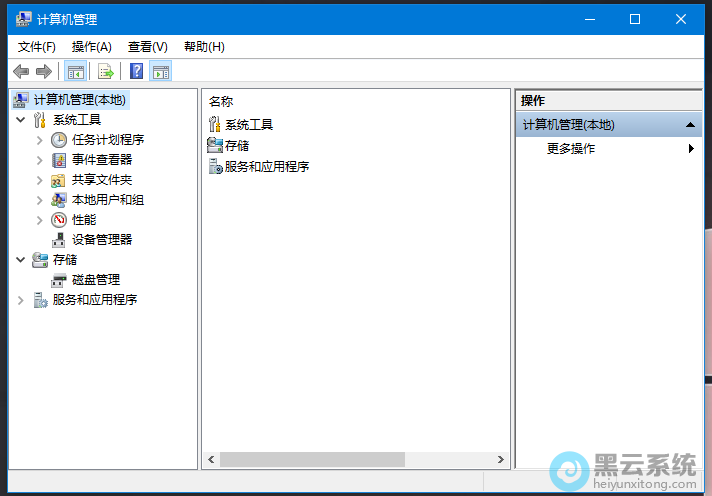Collapse the 系统工具 tree node
Image resolution: width=712 pixels, height=496 pixels.
(20, 120)
